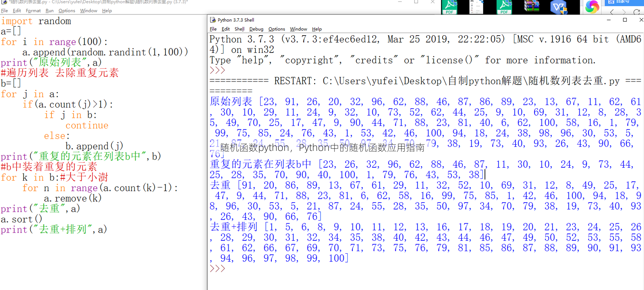Click the comment '#b中装着重复的元素'
Viewport: 644px width, 290px height.
pyautogui.click(x=49, y=167)
